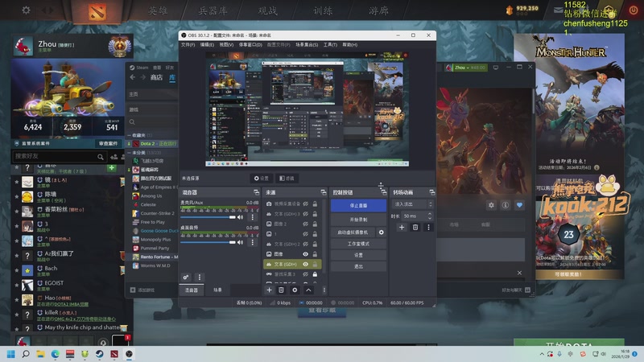The image size is (644, 362).
Task: Mute the 麦克风/Aux speaker icon
Action: point(240,217)
